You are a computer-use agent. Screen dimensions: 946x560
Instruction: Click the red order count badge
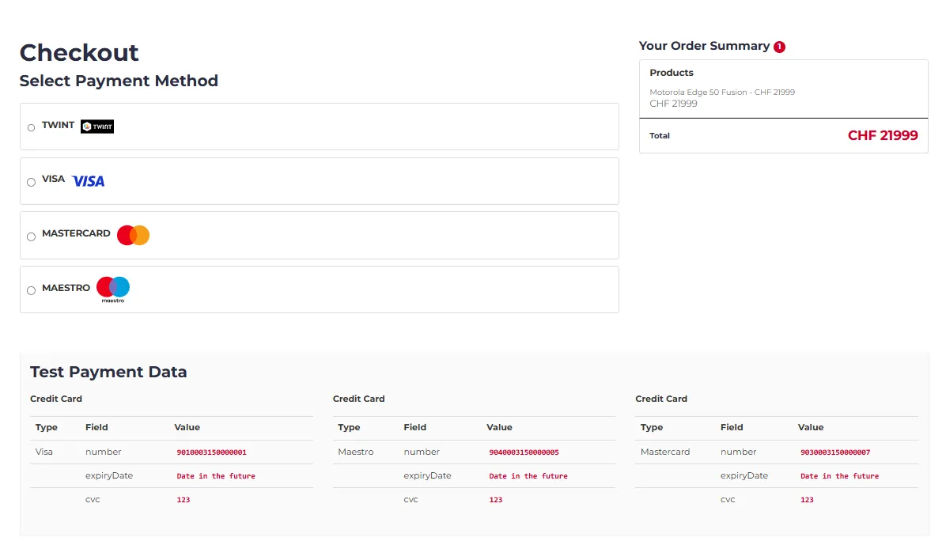coord(779,47)
